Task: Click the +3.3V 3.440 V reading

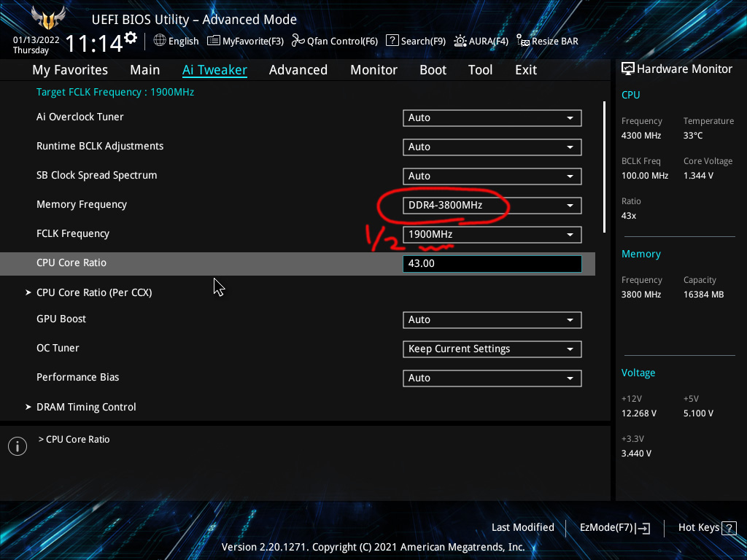Action: (x=636, y=454)
